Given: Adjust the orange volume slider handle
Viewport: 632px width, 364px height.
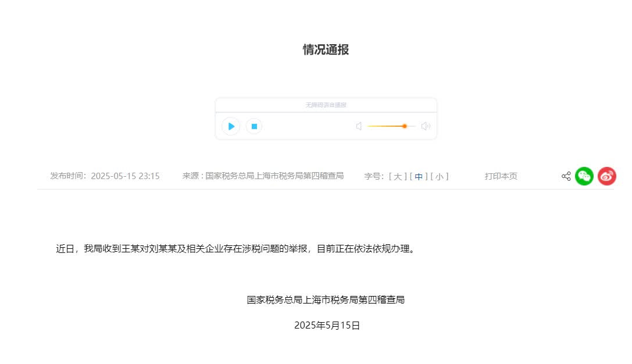Looking at the screenshot, I should [x=404, y=126].
